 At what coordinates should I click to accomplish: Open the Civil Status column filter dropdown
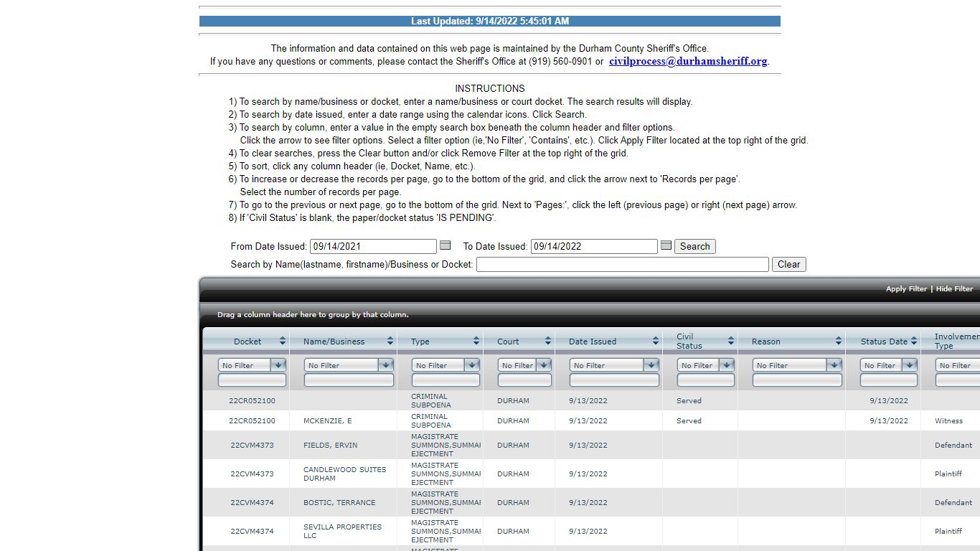click(727, 365)
